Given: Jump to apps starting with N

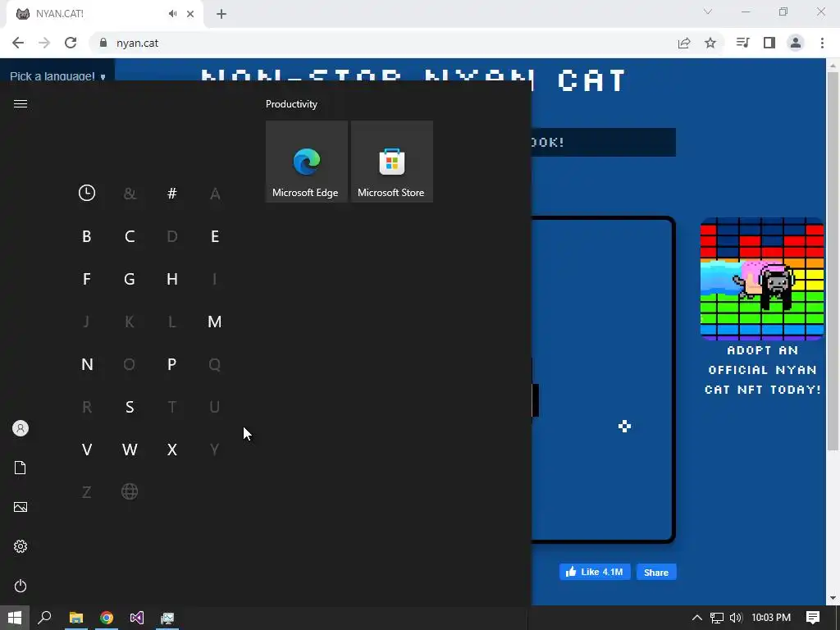Looking at the screenshot, I should (87, 364).
